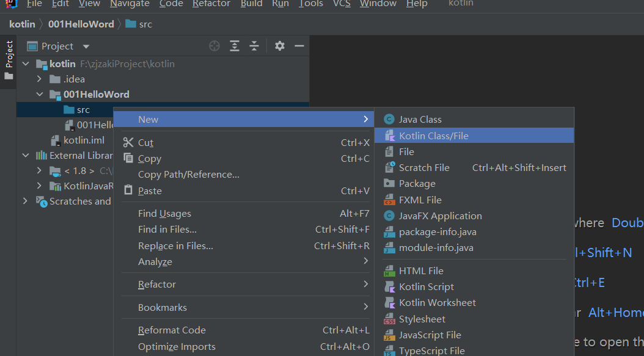Image resolution: width=644 pixels, height=356 pixels.
Task: Expand the < 1.8 > JDK node
Action: click(40, 170)
